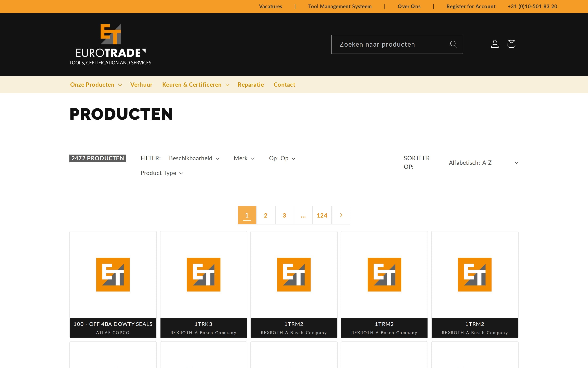Click the PRODUCTEN page heading
The width and height of the screenshot is (588, 368).
coord(121,114)
